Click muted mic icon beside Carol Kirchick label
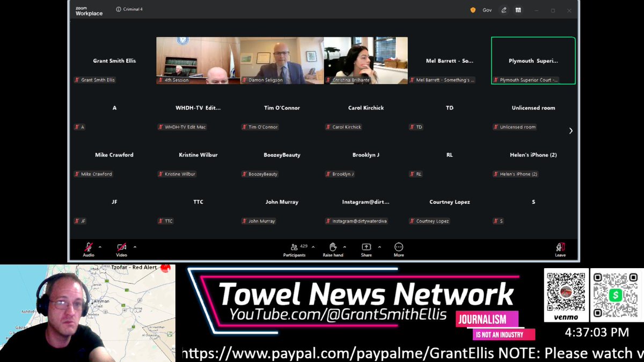 pyautogui.click(x=328, y=127)
